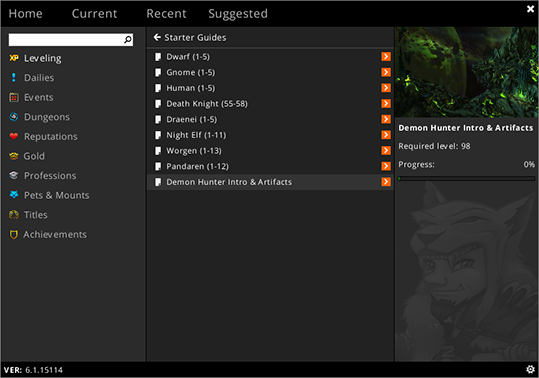Viewport: 539px width, 378px height.
Task: Select the Dailies exclamation icon
Action: click(x=13, y=78)
